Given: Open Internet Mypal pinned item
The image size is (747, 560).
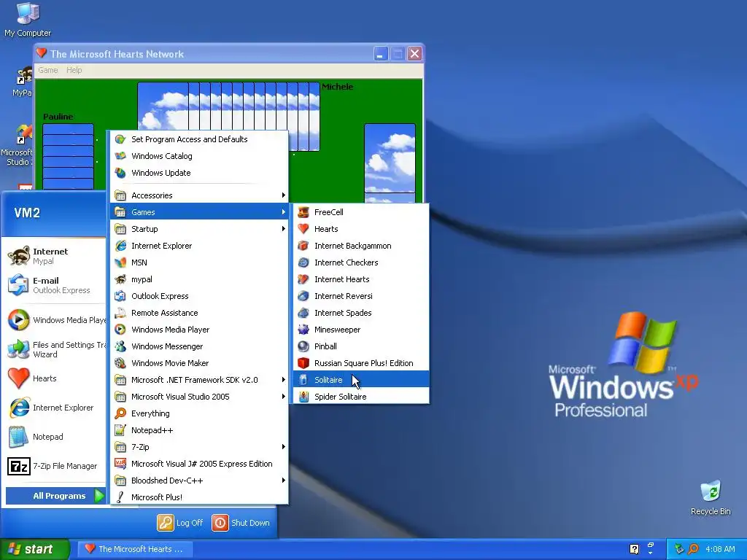Looking at the screenshot, I should click(55, 256).
